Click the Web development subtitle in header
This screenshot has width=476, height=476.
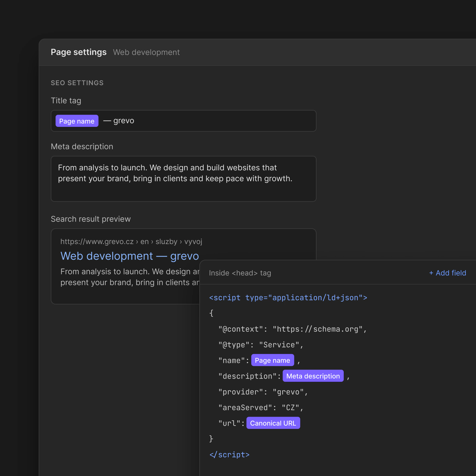(146, 52)
